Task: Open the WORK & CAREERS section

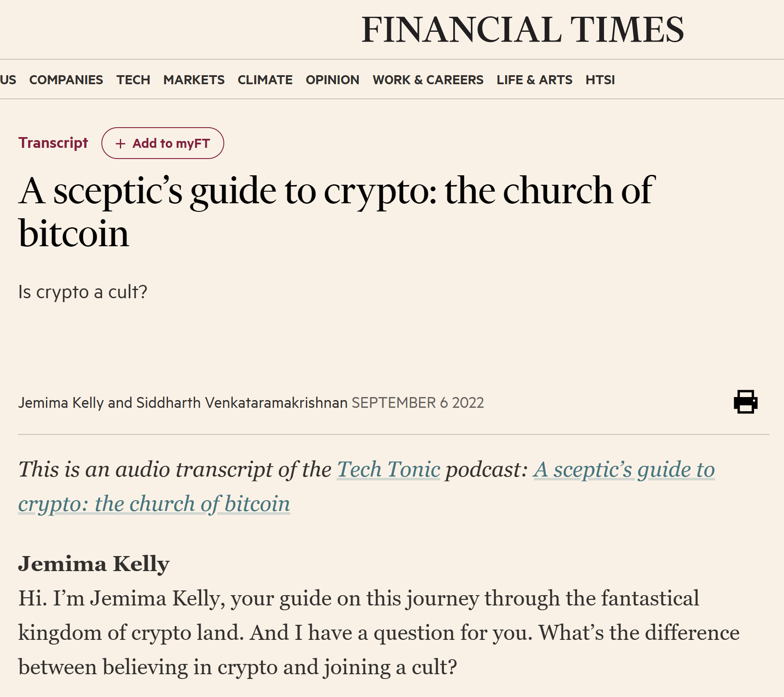Action: 428,79
